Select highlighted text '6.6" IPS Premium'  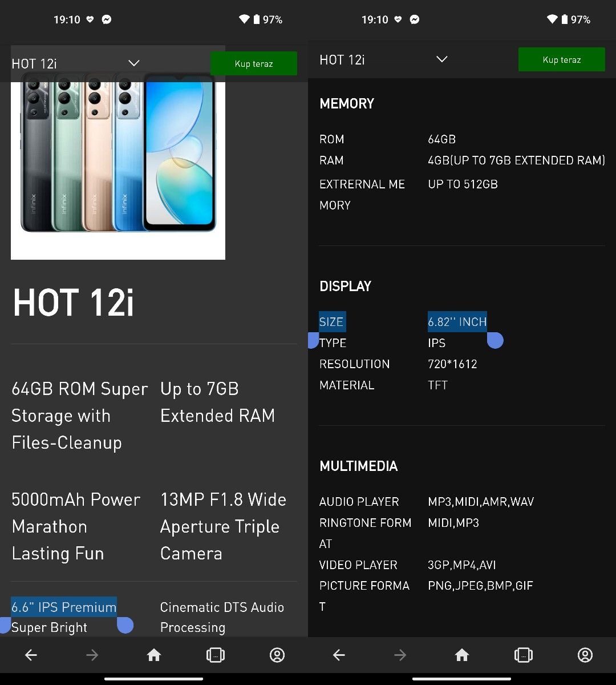tap(64, 607)
